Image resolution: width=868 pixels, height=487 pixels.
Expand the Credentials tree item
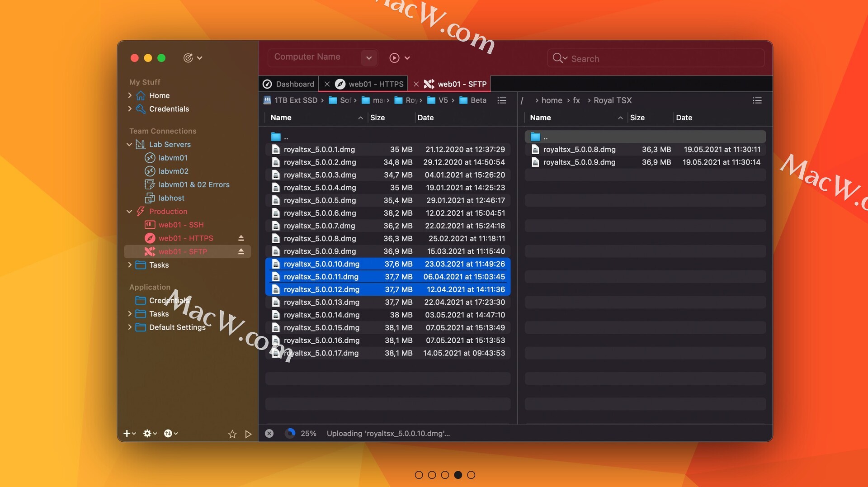click(x=130, y=109)
